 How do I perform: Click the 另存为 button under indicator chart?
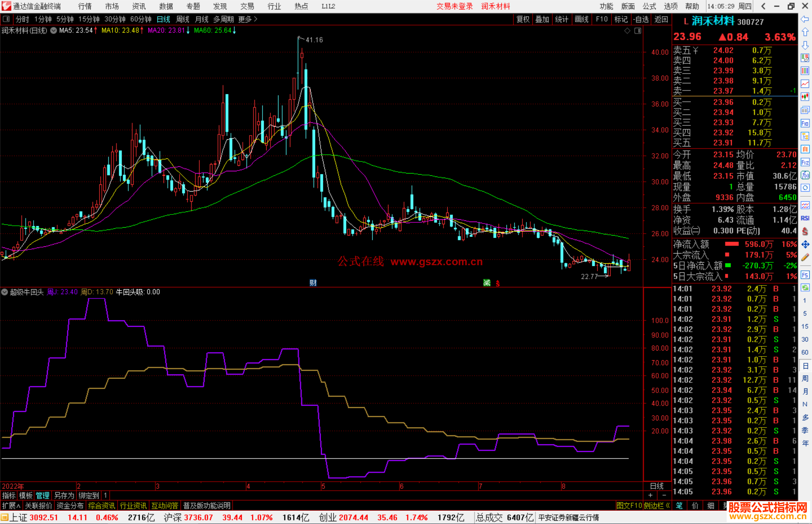click(x=64, y=495)
